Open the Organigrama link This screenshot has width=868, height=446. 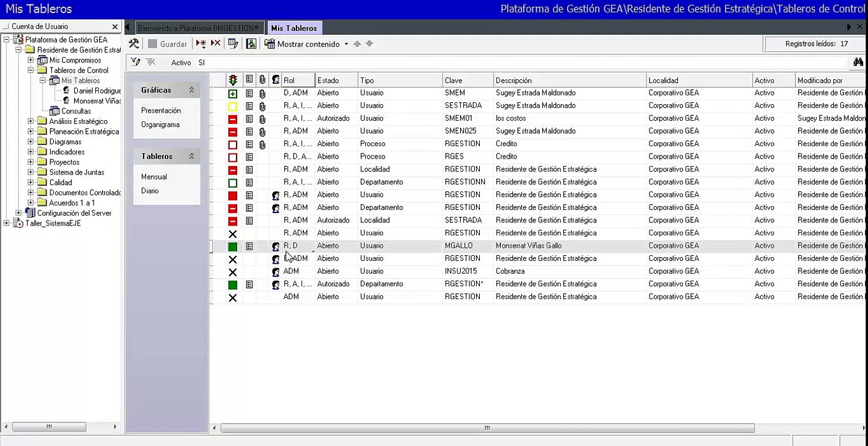[160, 125]
